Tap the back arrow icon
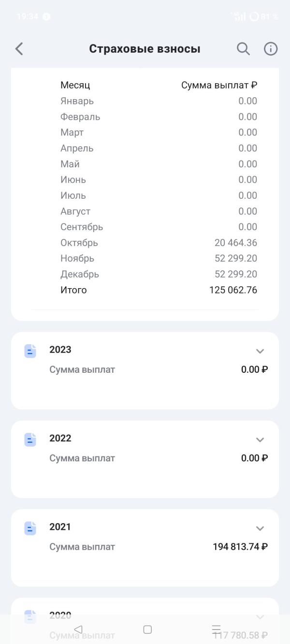Viewport: 290px width, 644px height. [19, 49]
